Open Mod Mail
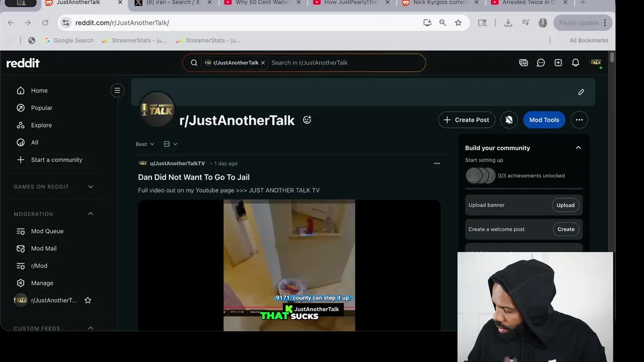This screenshot has width=644, height=362. pyautogui.click(x=44, y=248)
